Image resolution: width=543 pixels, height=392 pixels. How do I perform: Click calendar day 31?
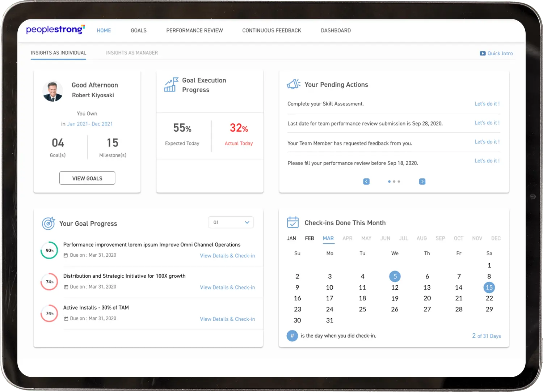(x=329, y=320)
